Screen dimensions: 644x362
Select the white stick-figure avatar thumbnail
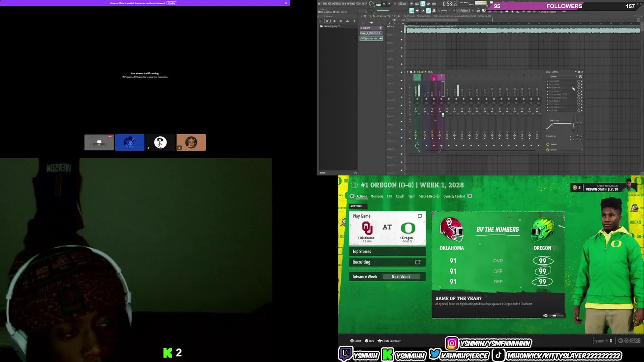[160, 142]
